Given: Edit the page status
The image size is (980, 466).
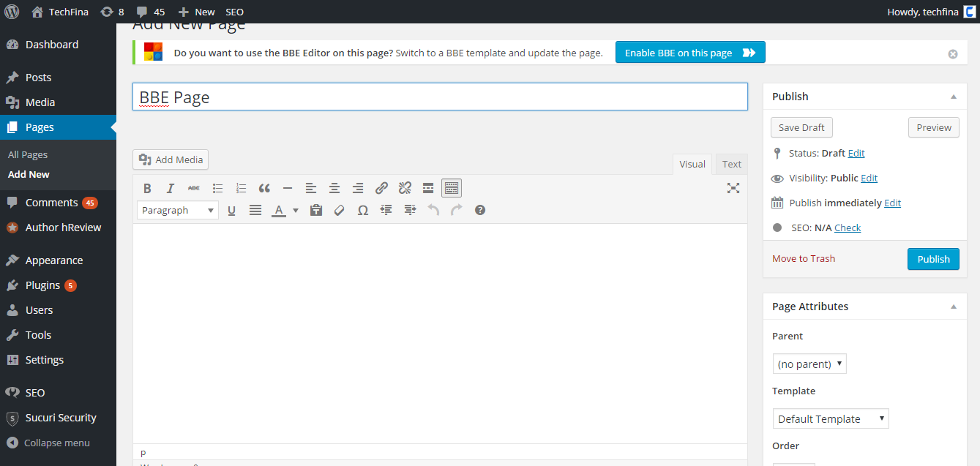Looking at the screenshot, I should pyautogui.click(x=856, y=154).
